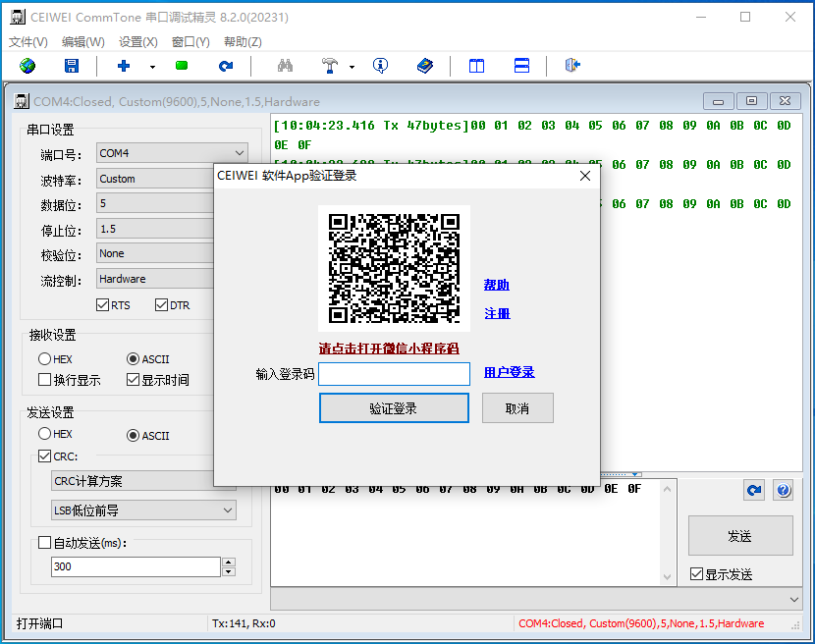
Task: Open the 窗口(Y) menu
Action: [190, 42]
